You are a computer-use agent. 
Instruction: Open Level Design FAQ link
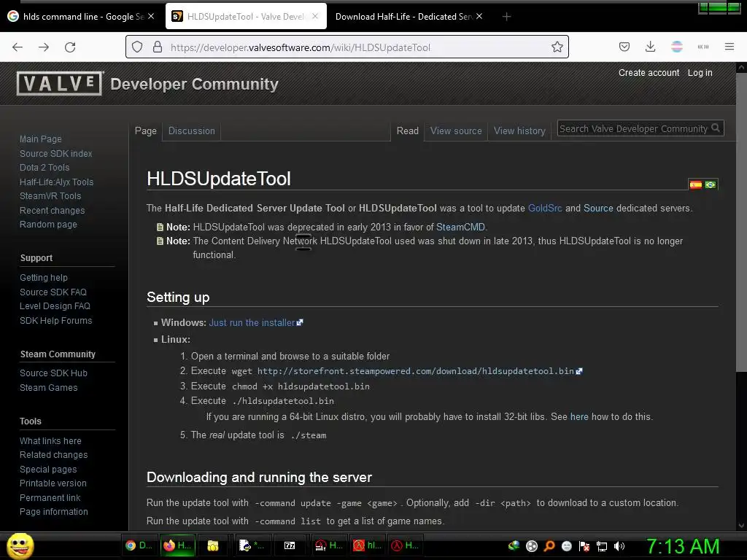(x=55, y=306)
